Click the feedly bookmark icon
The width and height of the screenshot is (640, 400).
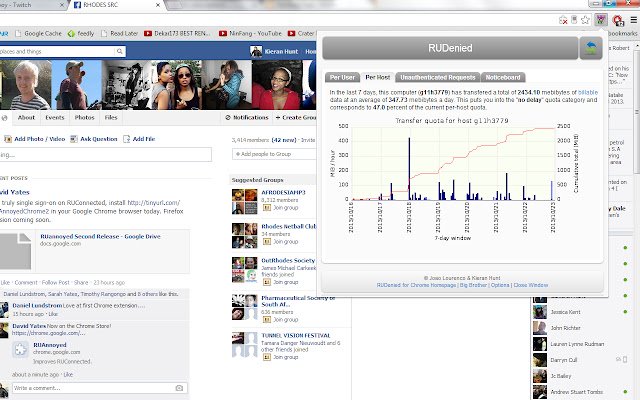pyautogui.click(x=71, y=33)
